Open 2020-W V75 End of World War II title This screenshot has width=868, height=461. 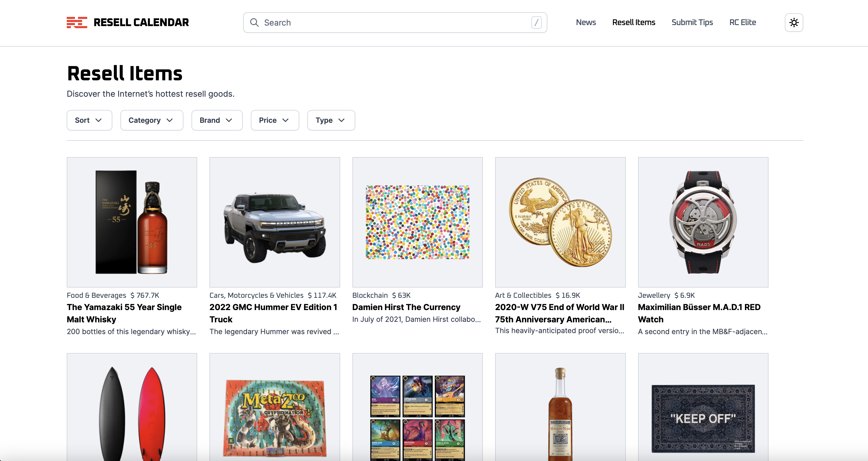coord(559,313)
